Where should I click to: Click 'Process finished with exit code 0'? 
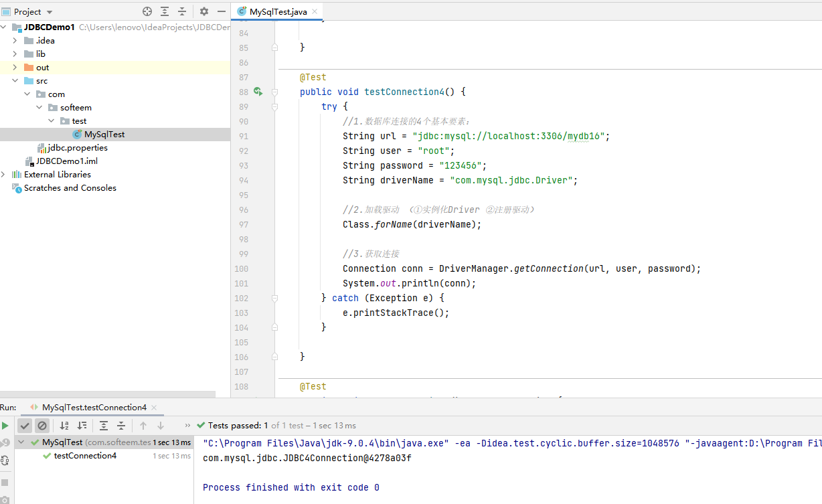pos(291,487)
